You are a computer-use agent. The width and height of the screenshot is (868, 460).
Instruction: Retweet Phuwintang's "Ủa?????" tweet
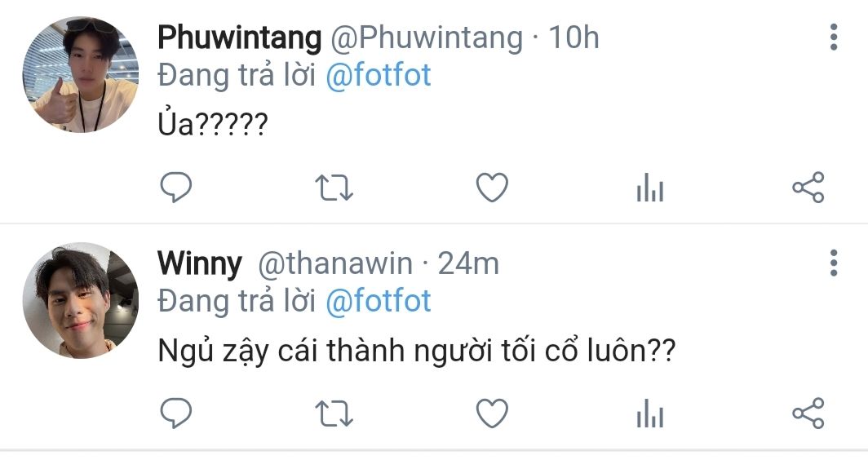tap(334, 189)
